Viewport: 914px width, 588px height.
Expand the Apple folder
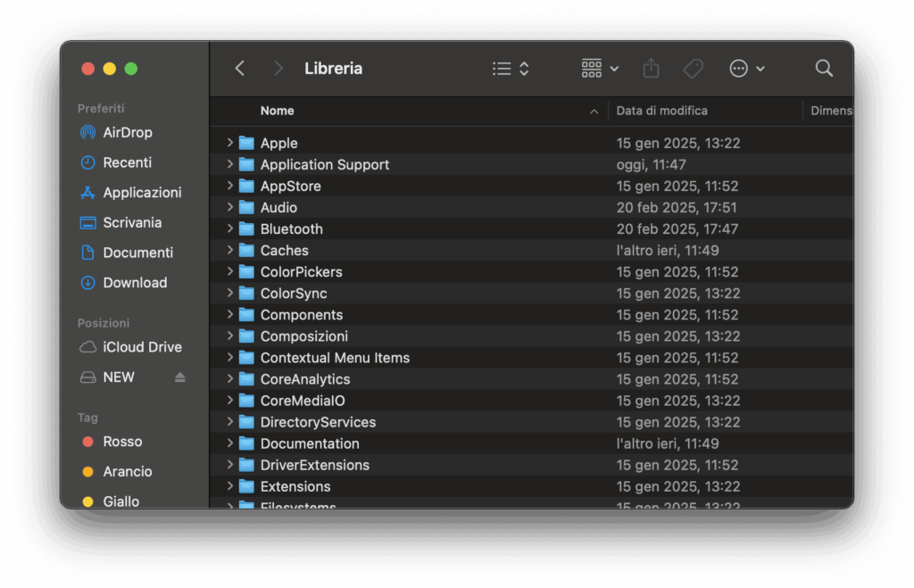coord(229,142)
